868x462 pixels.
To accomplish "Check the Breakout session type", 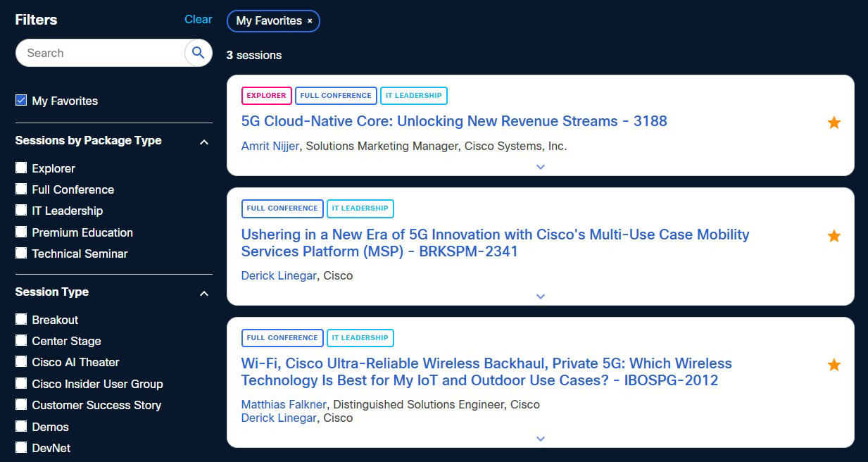I will click(21, 319).
